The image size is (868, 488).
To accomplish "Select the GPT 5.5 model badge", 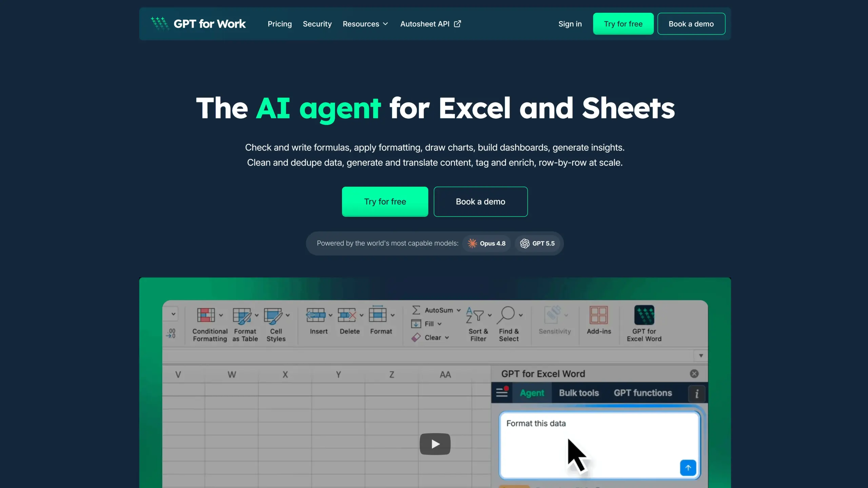I will tap(537, 243).
